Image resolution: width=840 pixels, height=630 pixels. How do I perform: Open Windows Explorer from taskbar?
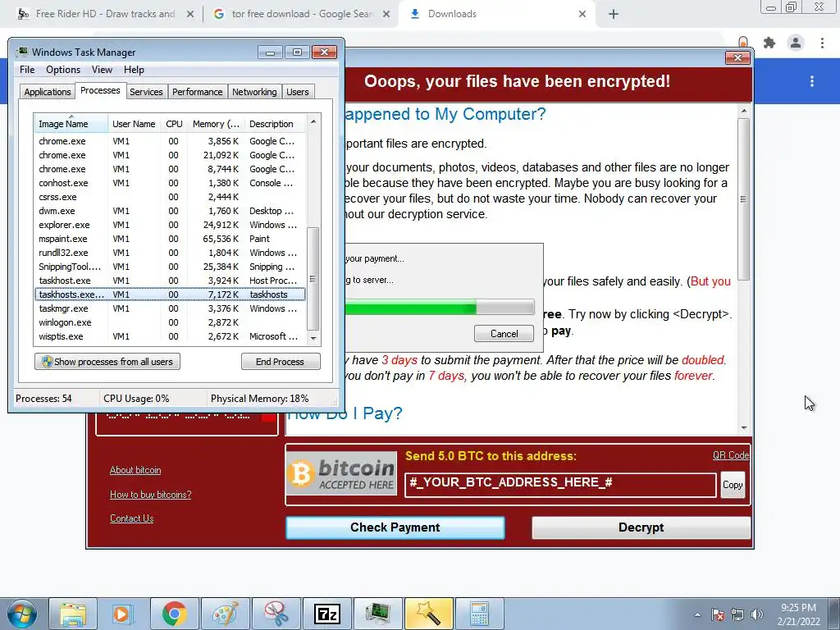tap(73, 614)
